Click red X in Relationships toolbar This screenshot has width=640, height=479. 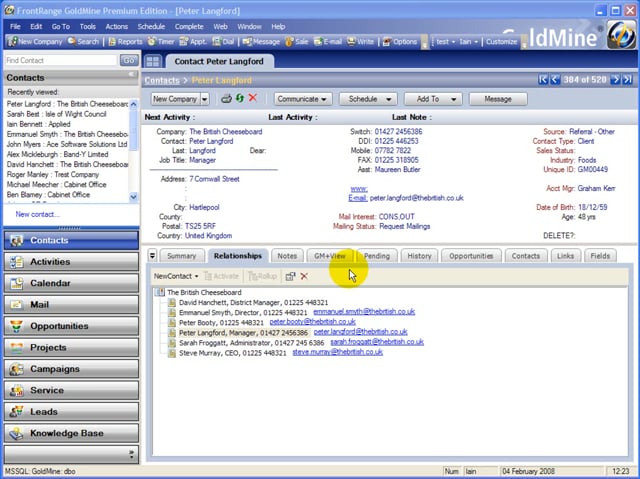coord(304,276)
